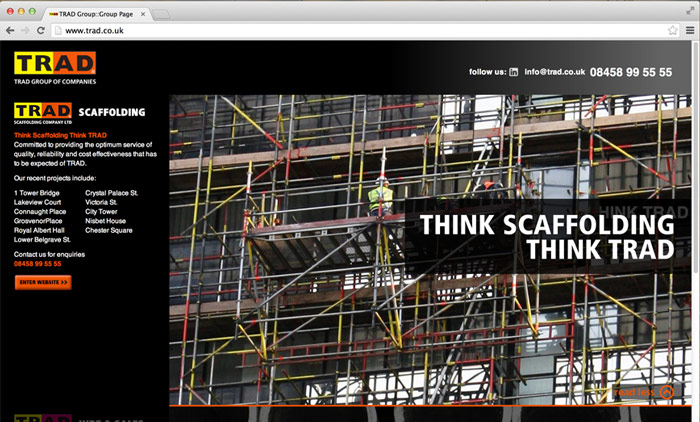Click the SCAFFOLDING section title
This screenshot has width=700, height=422.
pos(112,112)
